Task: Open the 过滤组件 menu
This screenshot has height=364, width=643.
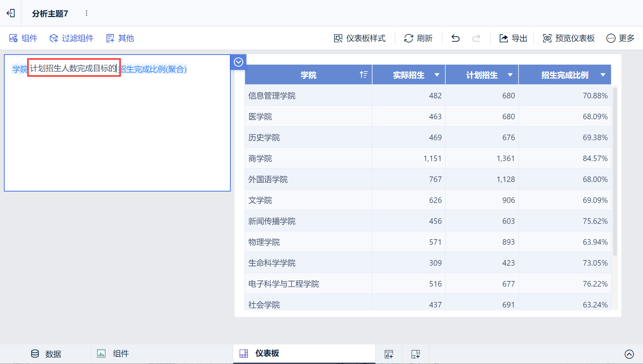Action: click(x=72, y=38)
